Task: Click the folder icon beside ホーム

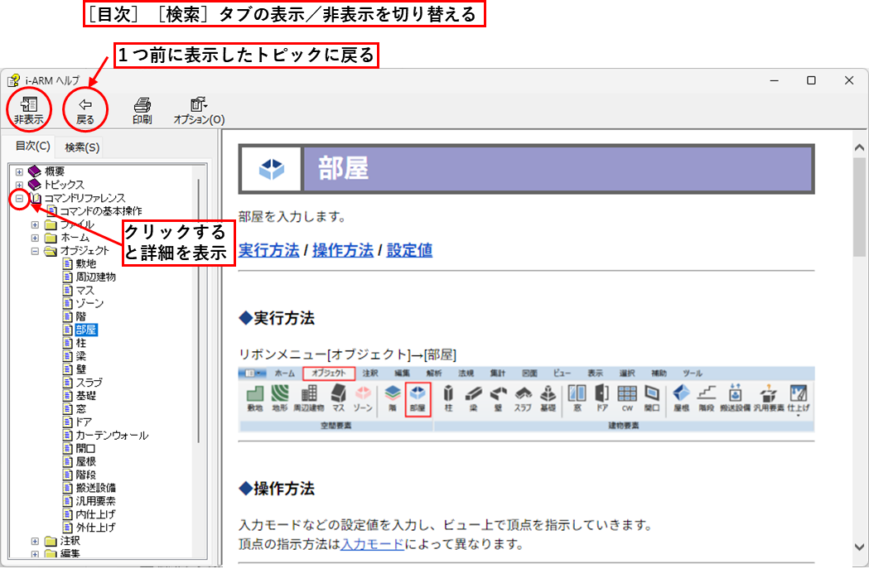Action: click(51, 238)
